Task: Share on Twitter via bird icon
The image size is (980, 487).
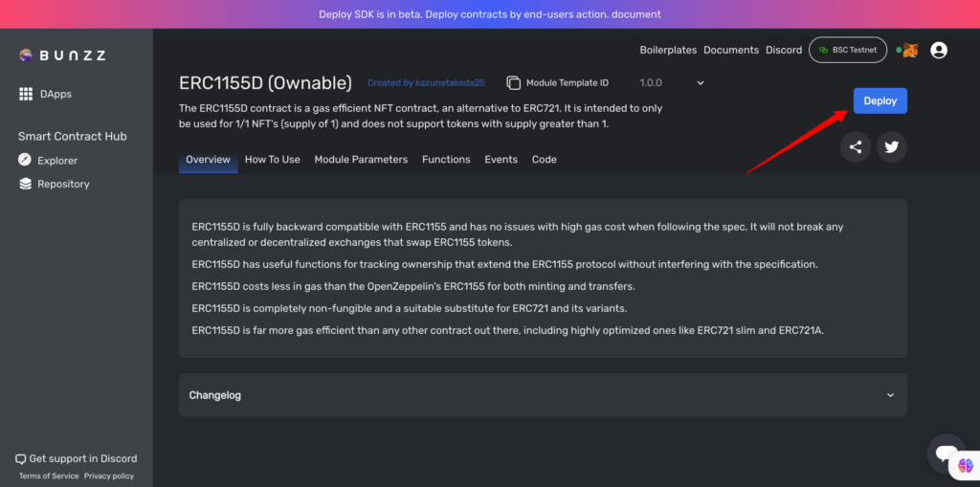Action: click(x=891, y=147)
